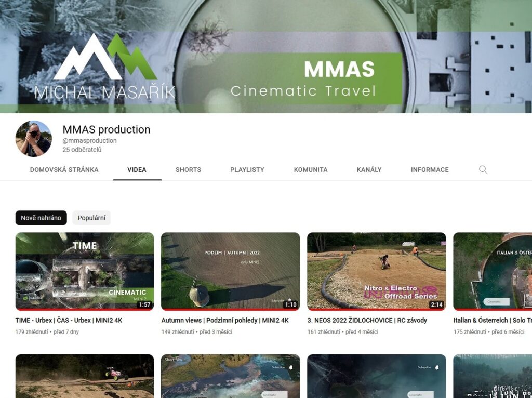Click the channel search magnifier icon
Image resolution: width=532 pixels, height=398 pixels.
coord(483,169)
